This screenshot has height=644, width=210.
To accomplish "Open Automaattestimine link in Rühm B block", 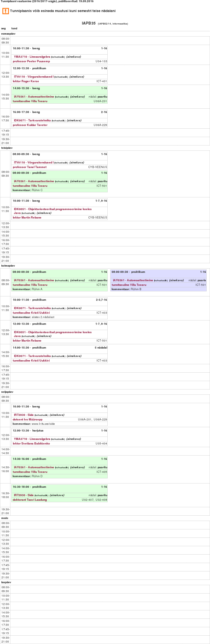I will pyautogui.click(x=133, y=280).
